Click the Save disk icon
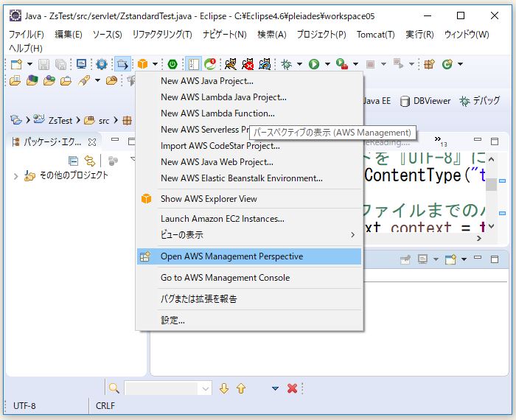The width and height of the screenshot is (516, 420). pos(43,64)
